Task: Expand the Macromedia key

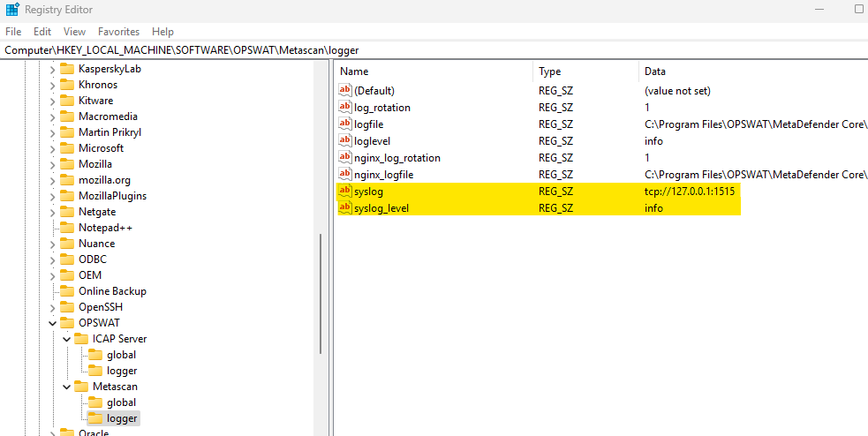Action: [x=53, y=117]
